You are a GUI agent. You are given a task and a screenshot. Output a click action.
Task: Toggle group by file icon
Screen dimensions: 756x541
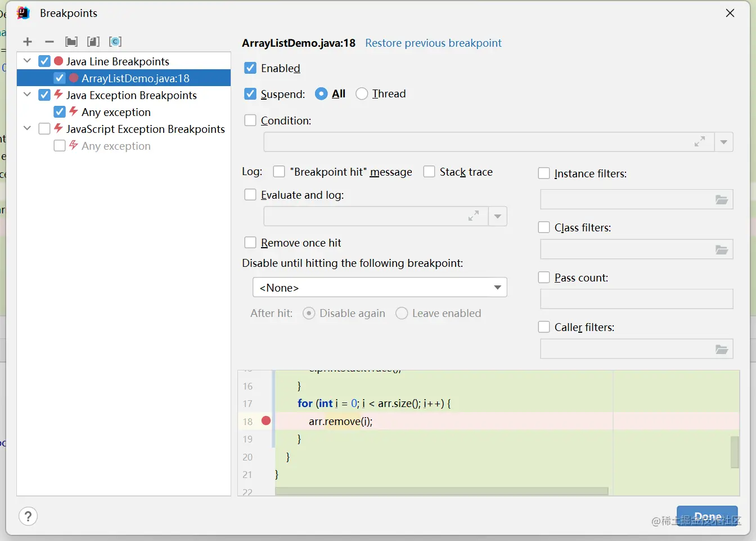[93, 42]
